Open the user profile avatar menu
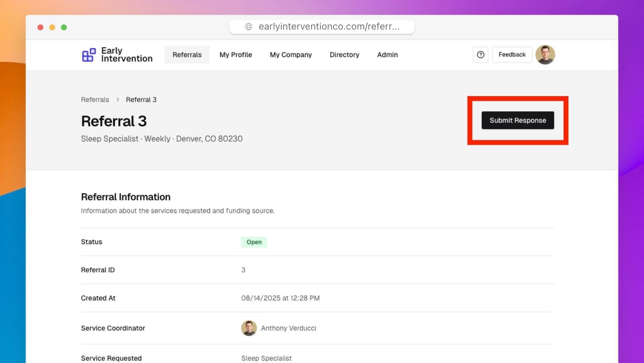This screenshot has width=644, height=363. point(545,55)
